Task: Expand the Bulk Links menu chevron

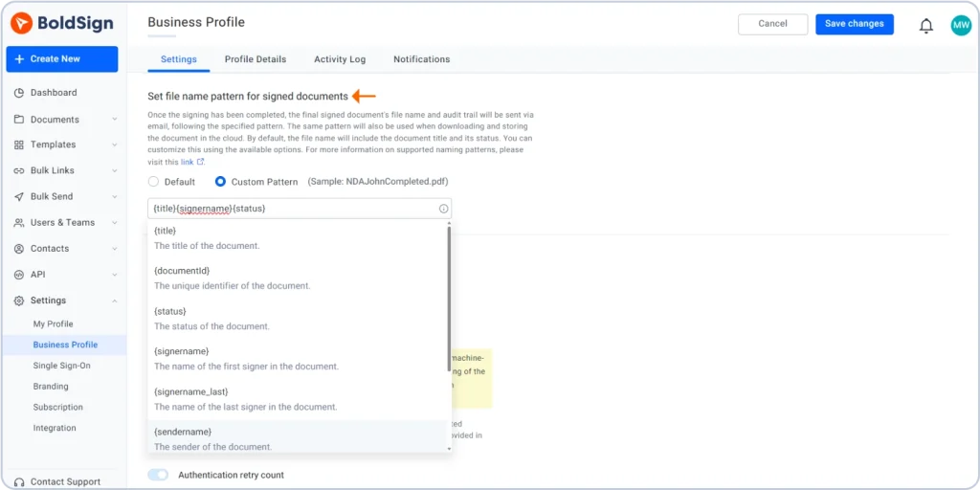Action: 115,170
